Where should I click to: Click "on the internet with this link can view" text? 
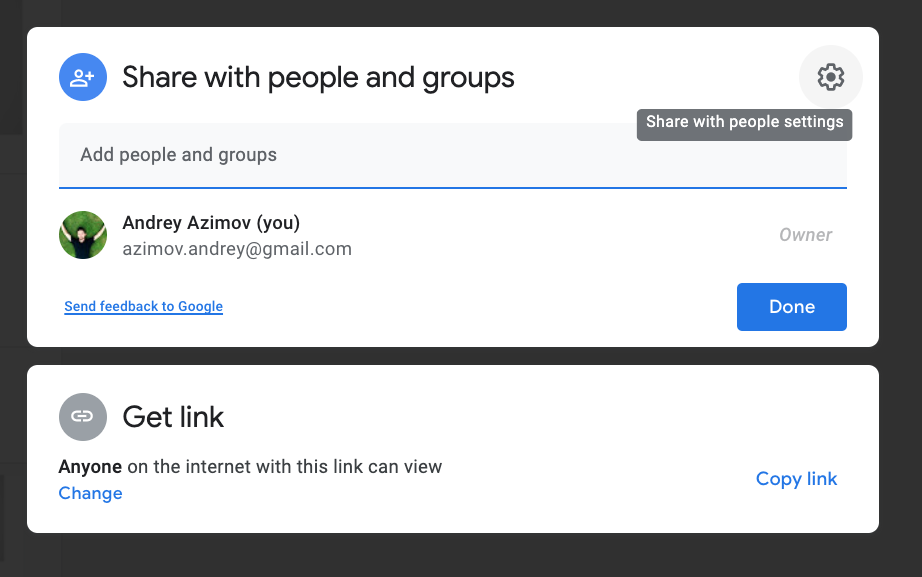click(x=284, y=466)
